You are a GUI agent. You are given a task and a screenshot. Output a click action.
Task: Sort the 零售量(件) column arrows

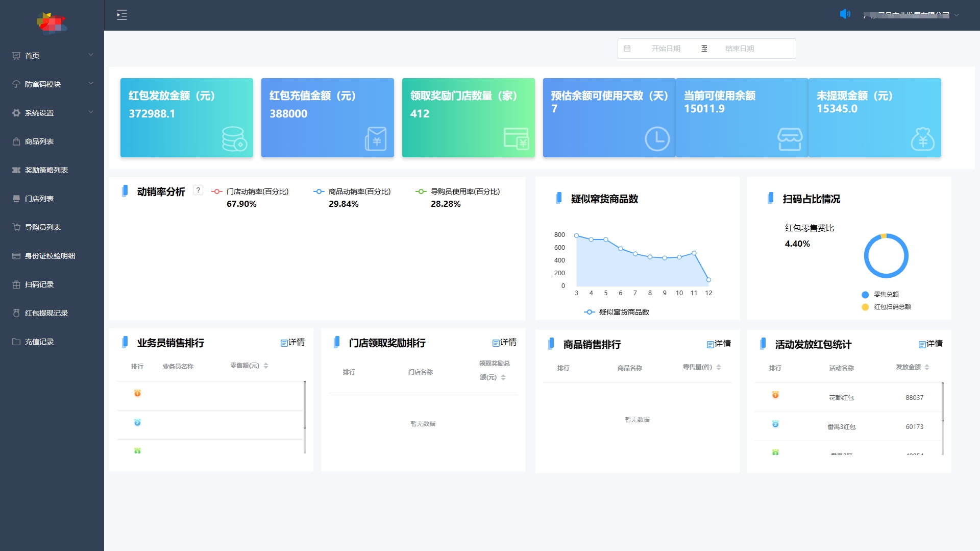(719, 367)
